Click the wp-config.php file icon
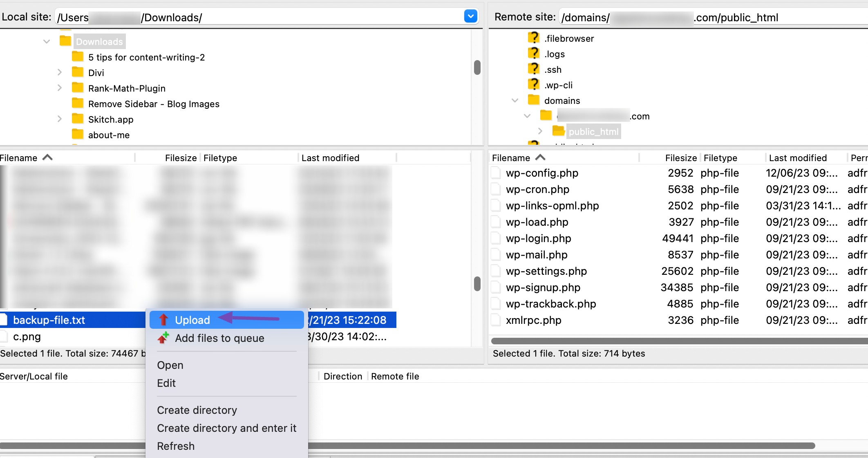This screenshot has height=458, width=868. tap(496, 173)
